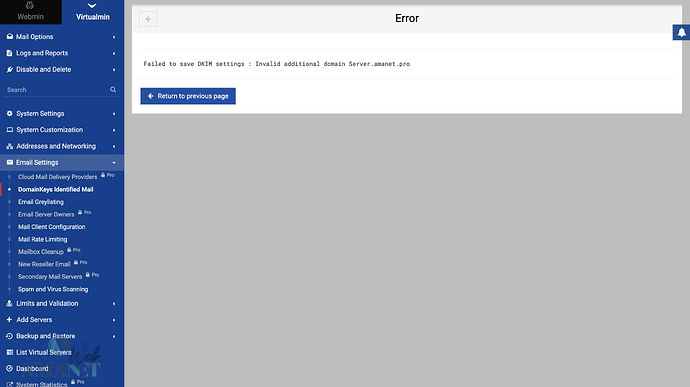
Task: Open Email Greylisting
Action: coord(41,202)
